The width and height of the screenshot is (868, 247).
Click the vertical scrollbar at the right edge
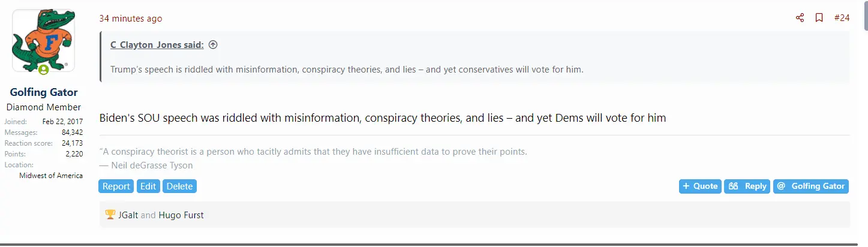pyautogui.click(x=864, y=15)
